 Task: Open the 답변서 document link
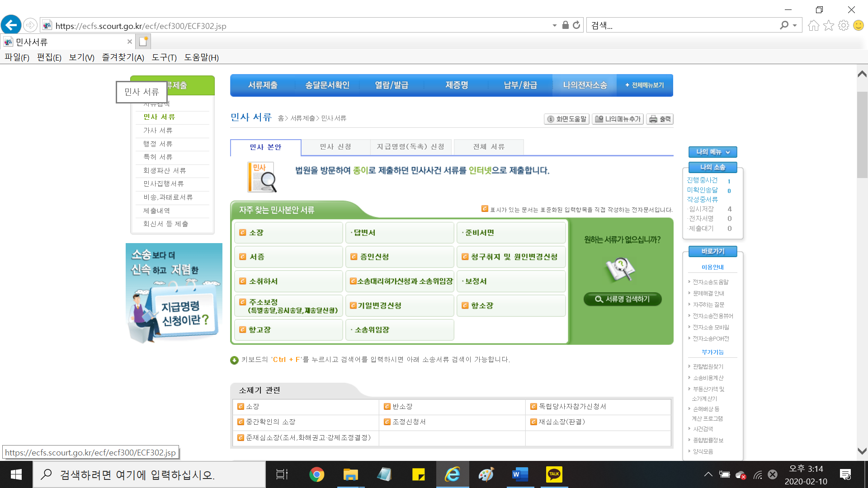coord(364,233)
